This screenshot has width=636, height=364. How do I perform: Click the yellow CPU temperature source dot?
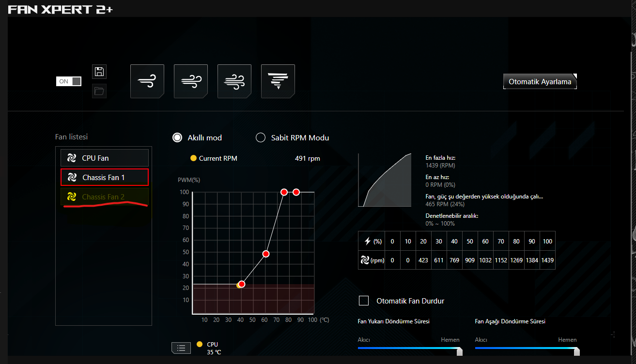pos(200,344)
